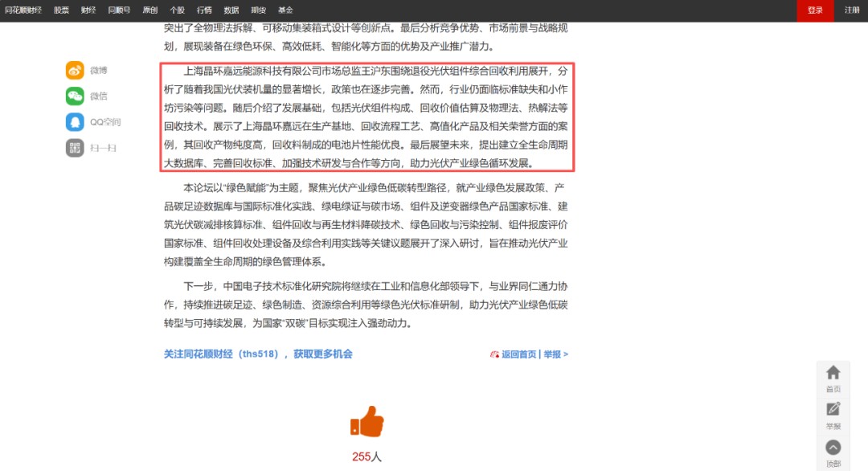
Task: Click the red 登录 login button
Action: [x=814, y=11]
